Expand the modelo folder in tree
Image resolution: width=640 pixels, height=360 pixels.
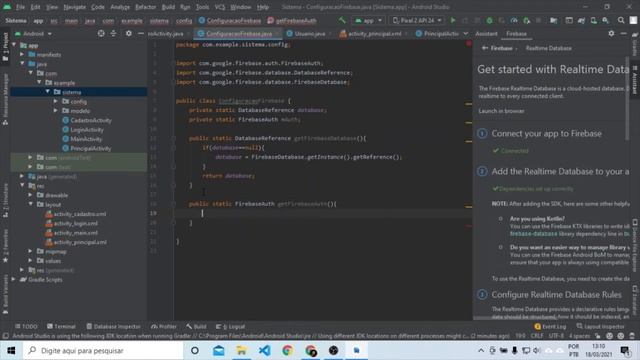tap(56, 111)
